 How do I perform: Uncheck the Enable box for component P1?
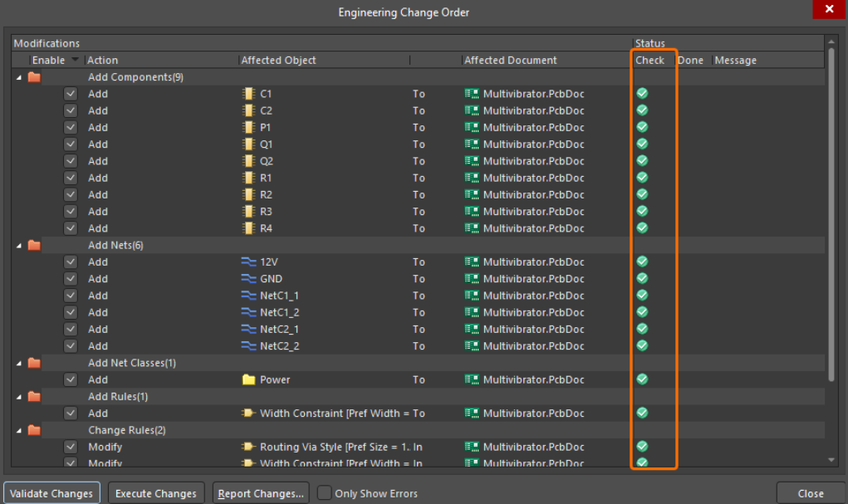coord(71,127)
